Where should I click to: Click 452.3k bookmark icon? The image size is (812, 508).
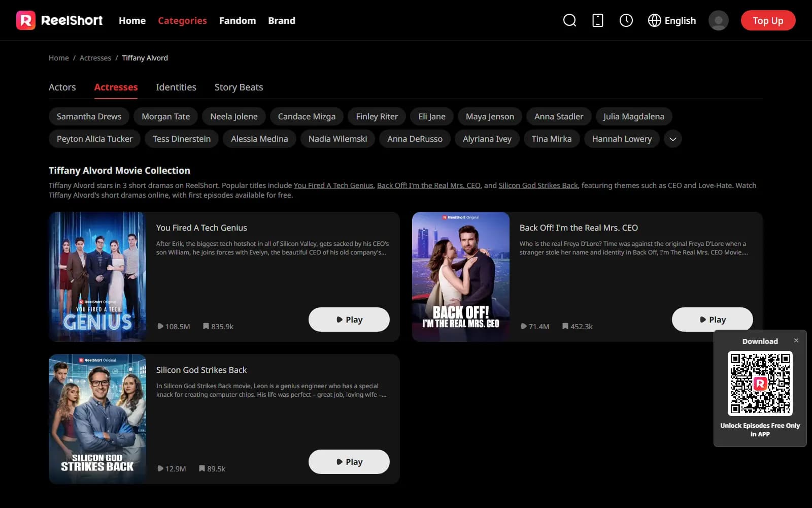coord(565,326)
